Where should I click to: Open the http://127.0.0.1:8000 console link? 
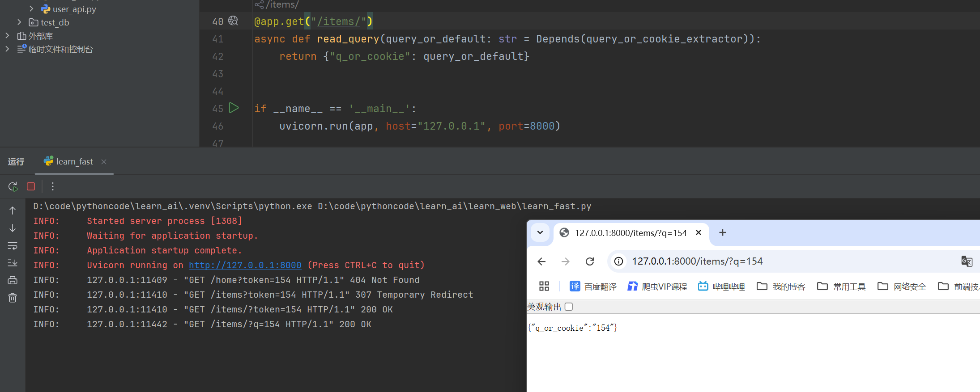(x=245, y=265)
